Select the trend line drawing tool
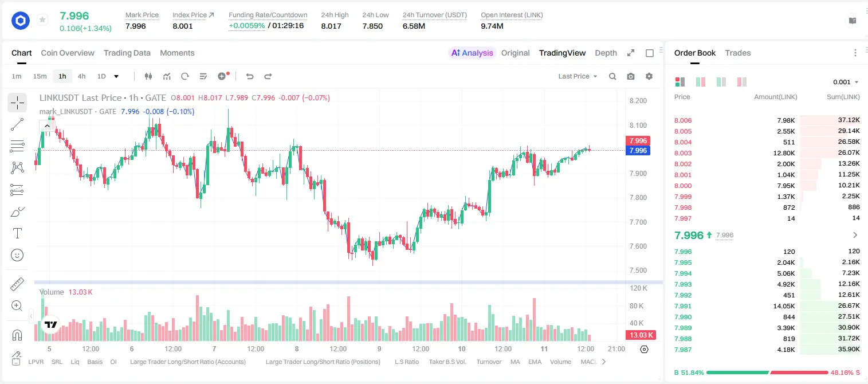The image size is (868, 384). (17, 124)
